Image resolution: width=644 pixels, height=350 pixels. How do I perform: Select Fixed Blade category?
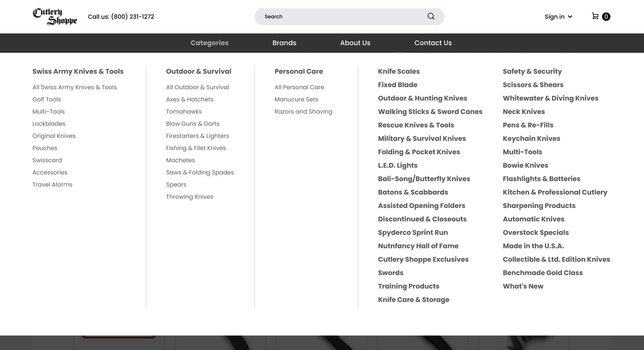click(397, 85)
